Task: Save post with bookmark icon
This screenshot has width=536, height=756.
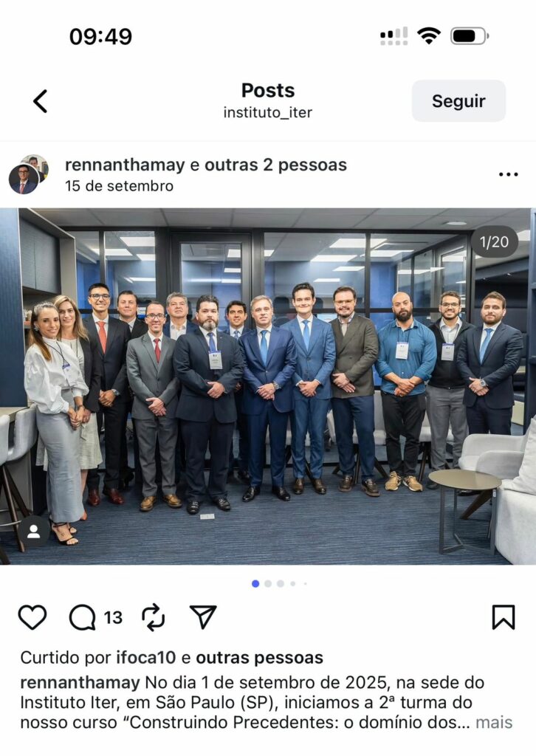Action: click(504, 617)
